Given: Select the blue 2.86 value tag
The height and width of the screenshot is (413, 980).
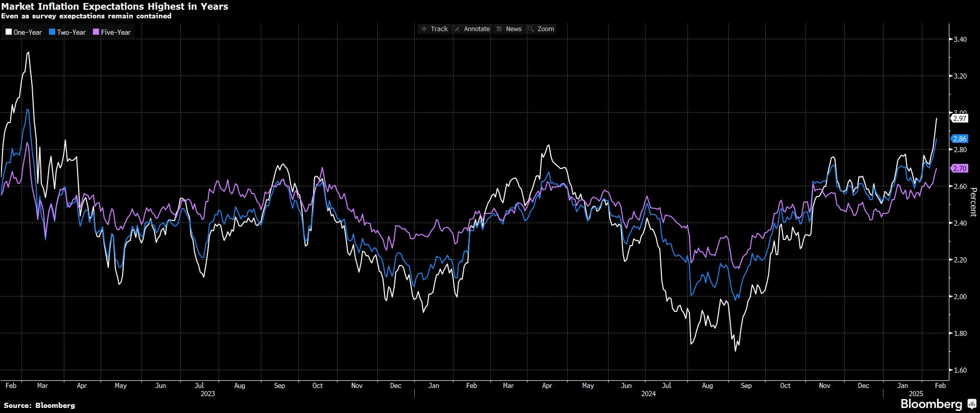Looking at the screenshot, I should pyautogui.click(x=960, y=139).
